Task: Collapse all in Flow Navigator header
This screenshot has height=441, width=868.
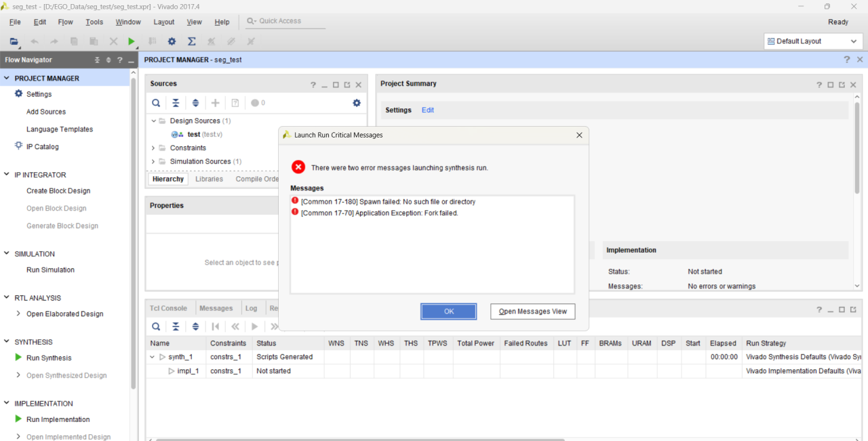Action: (x=97, y=60)
